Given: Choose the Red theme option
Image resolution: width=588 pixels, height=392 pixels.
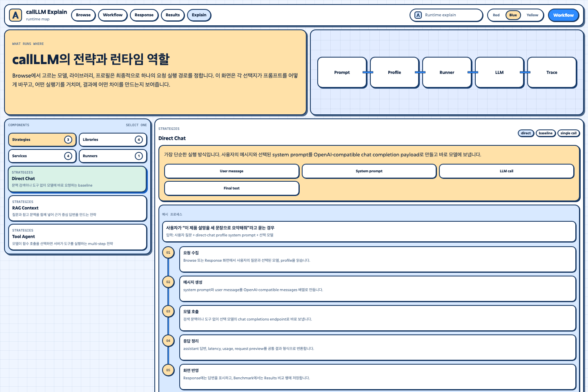Looking at the screenshot, I should pyautogui.click(x=496, y=15).
